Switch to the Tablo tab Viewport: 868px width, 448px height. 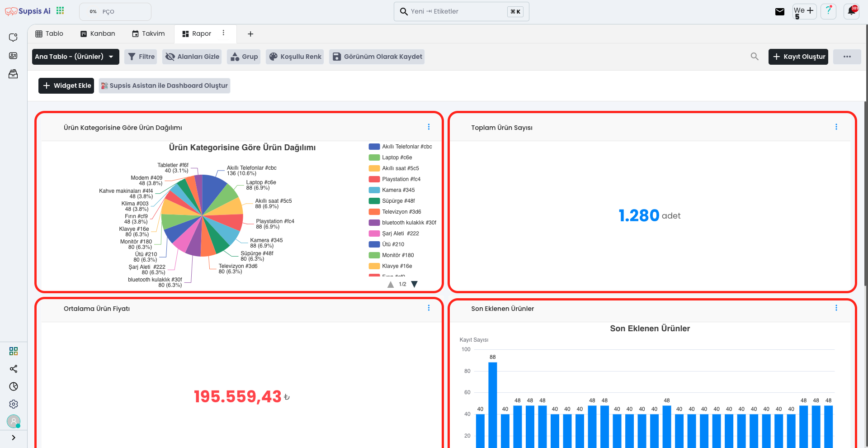[49, 34]
